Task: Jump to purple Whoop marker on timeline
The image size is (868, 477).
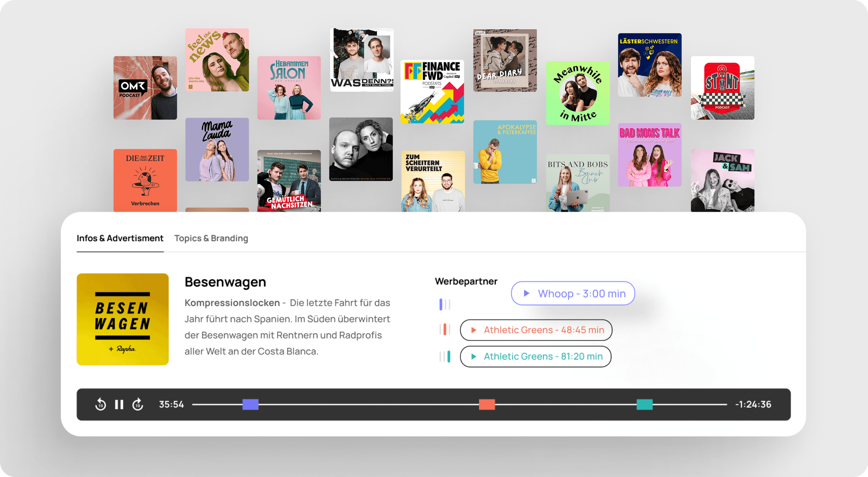Action: (x=250, y=404)
